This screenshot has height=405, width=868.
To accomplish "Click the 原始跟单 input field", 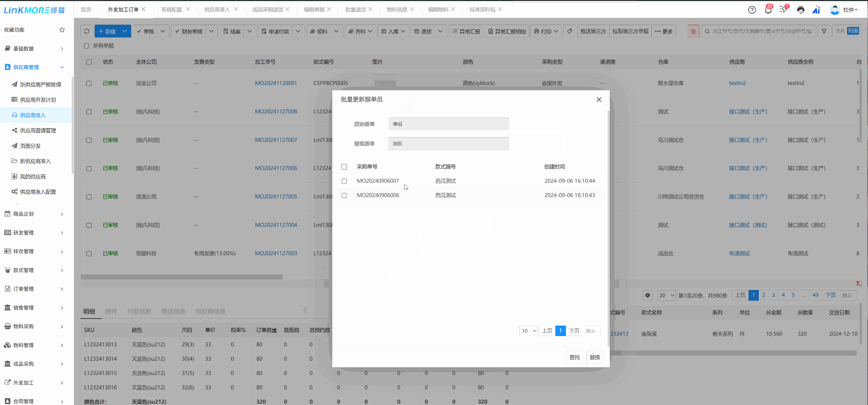I will (448, 124).
